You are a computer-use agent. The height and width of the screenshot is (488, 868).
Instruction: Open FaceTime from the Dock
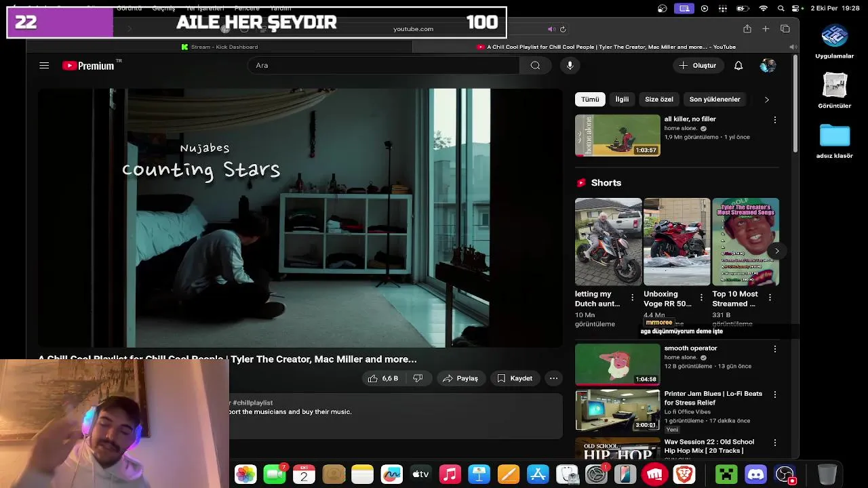click(275, 474)
